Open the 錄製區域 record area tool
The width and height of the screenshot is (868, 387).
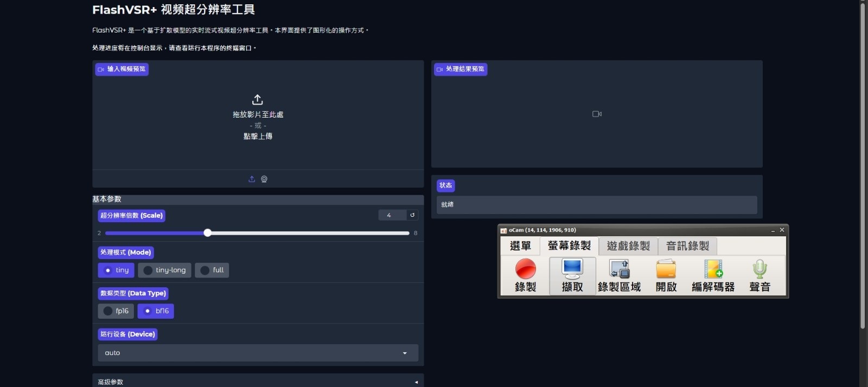pyautogui.click(x=619, y=269)
